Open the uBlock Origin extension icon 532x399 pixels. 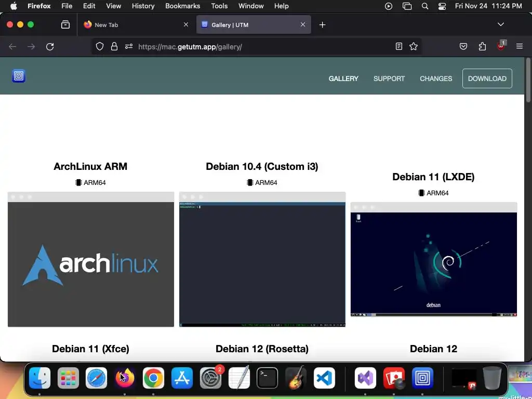(x=501, y=46)
